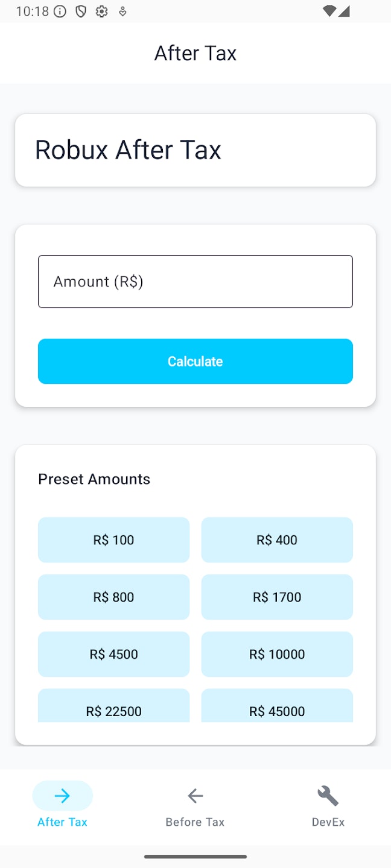Focus the Amount (R$) input field
This screenshot has height=868, width=391.
click(195, 281)
